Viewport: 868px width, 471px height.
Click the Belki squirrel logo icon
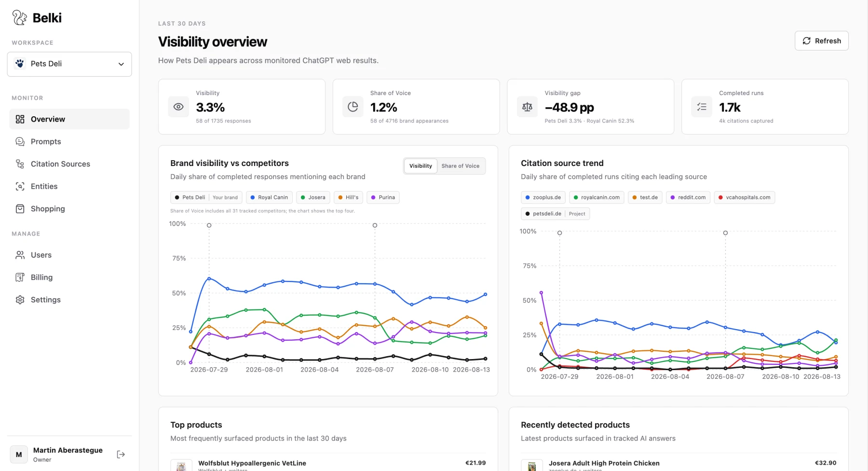(19, 18)
